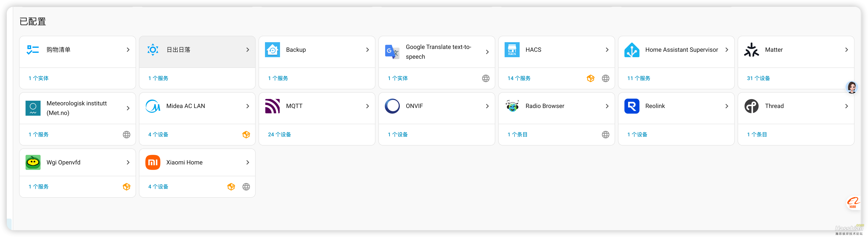Click the MQTT logo icon

pos(272,106)
